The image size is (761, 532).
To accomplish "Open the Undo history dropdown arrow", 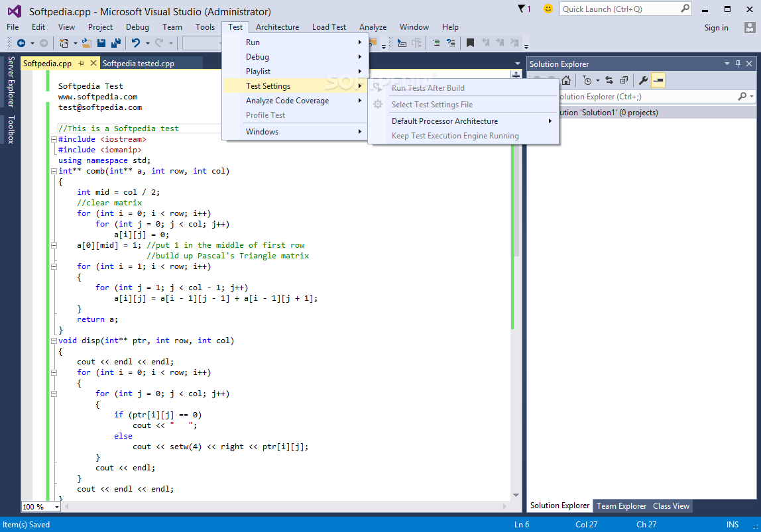I will (148, 43).
